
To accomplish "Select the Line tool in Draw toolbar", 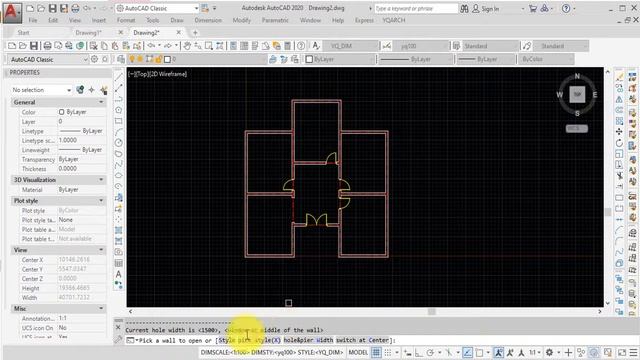I will pos(118,77).
